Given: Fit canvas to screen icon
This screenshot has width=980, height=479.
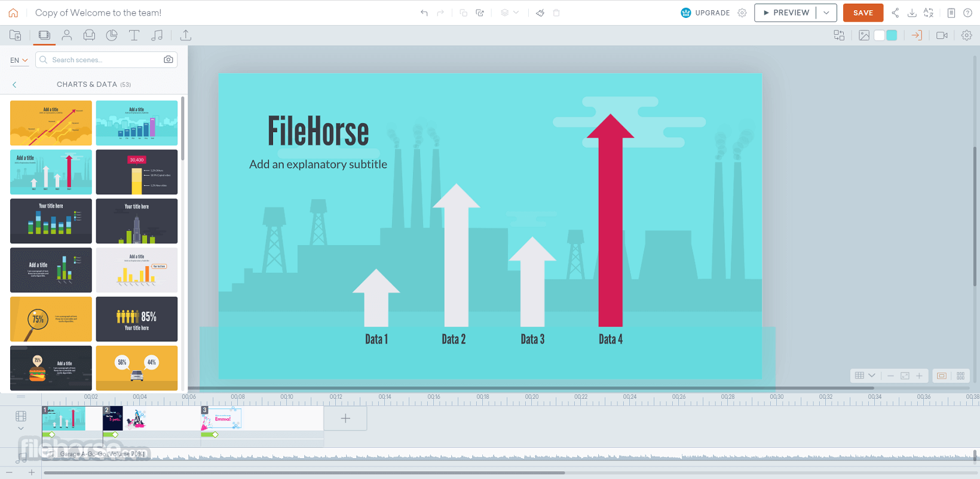Looking at the screenshot, I should (905, 376).
